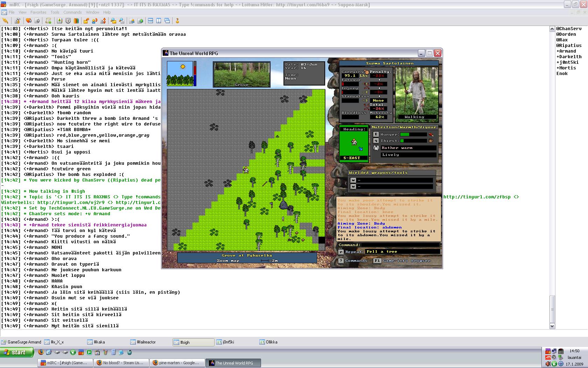Select Enok in the nick list

tap(562, 74)
